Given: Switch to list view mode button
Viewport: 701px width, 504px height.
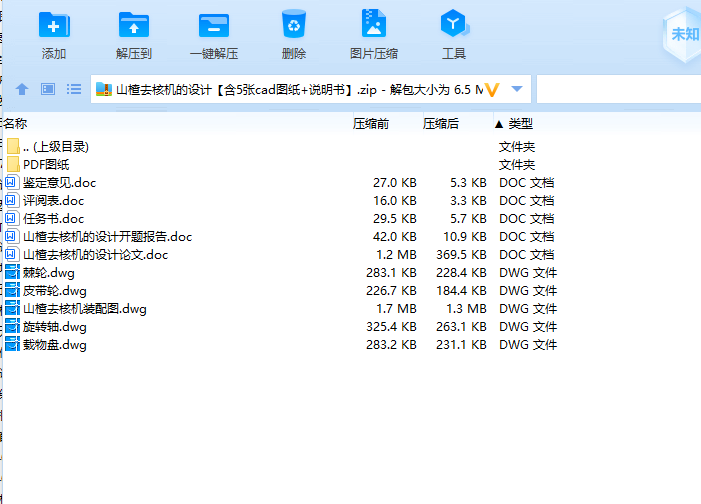Looking at the screenshot, I should tap(74, 89).
